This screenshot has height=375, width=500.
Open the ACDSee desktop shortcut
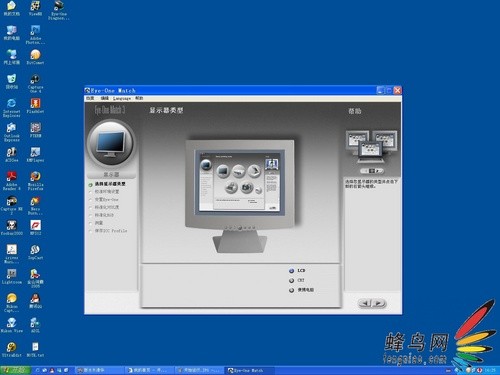[12, 155]
